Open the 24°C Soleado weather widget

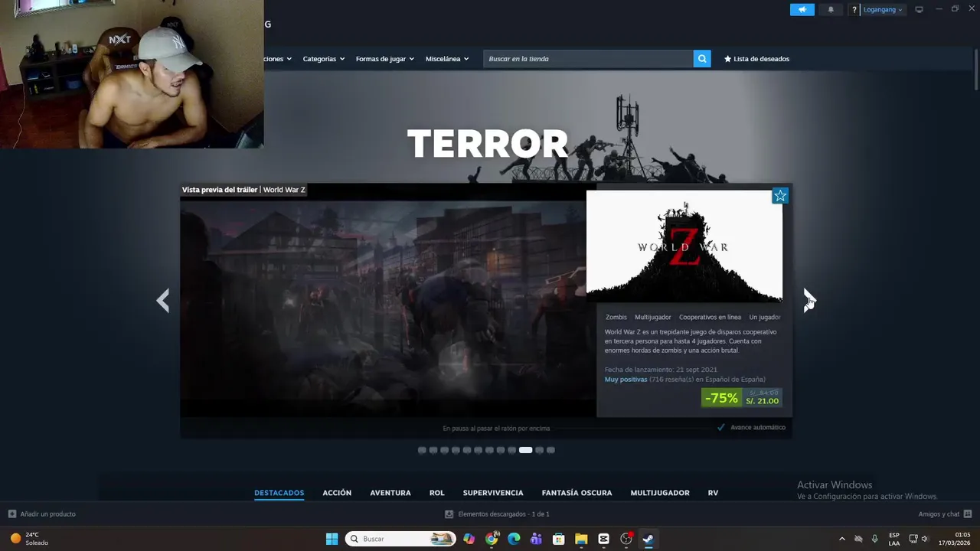coord(29,539)
